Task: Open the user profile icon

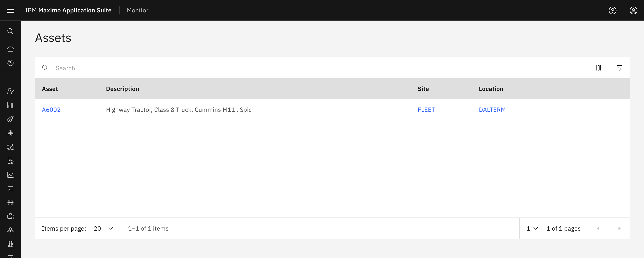Action: tap(633, 10)
